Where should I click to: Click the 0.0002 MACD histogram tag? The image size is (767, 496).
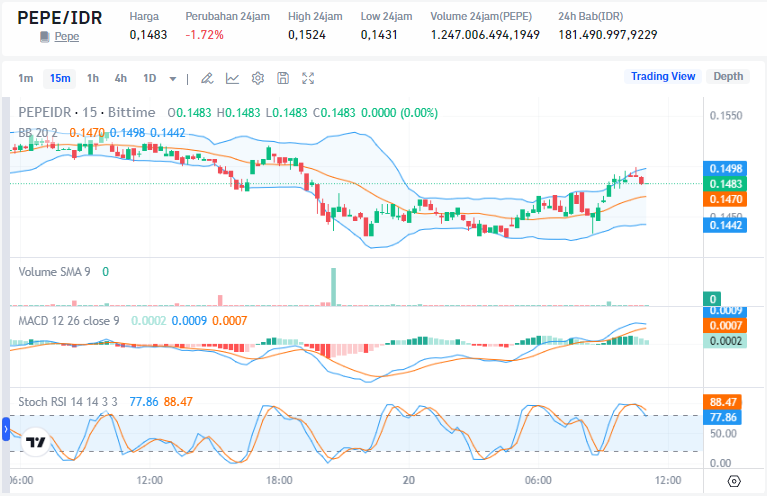coord(725,341)
